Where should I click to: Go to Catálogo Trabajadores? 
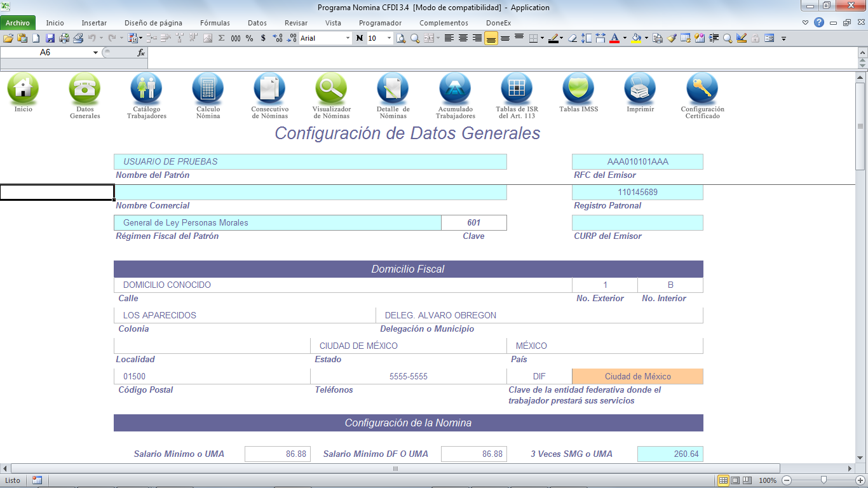(x=146, y=89)
